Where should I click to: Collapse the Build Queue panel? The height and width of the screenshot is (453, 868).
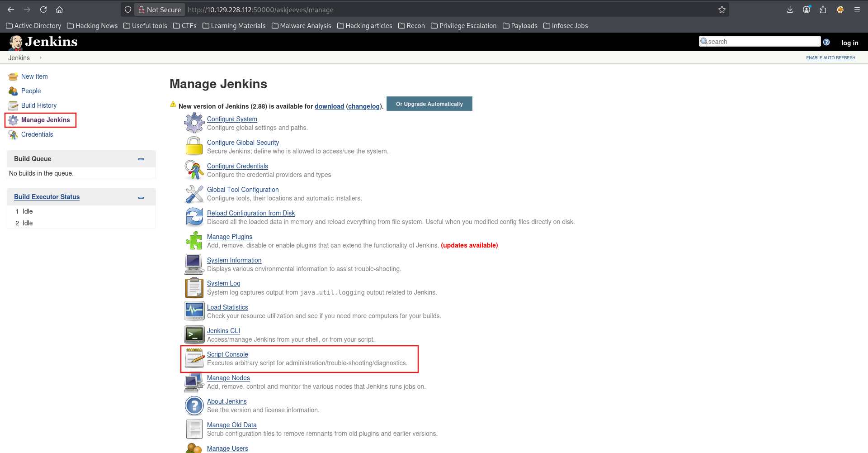(x=141, y=159)
